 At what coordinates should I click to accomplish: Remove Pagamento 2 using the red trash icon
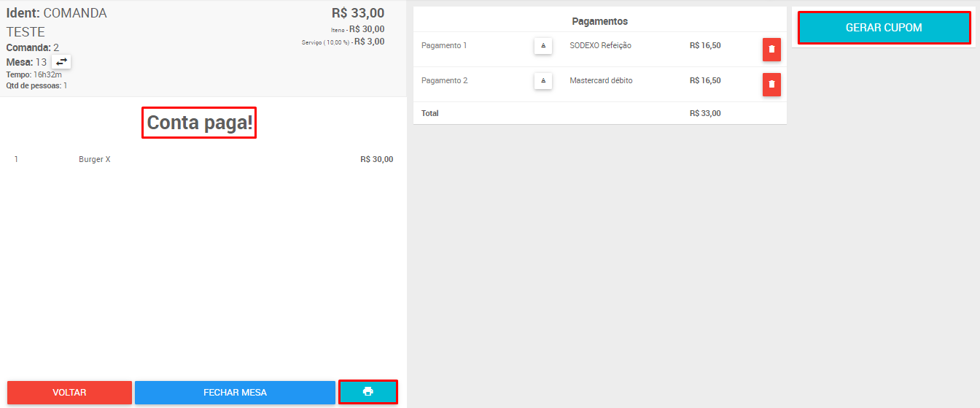click(771, 85)
